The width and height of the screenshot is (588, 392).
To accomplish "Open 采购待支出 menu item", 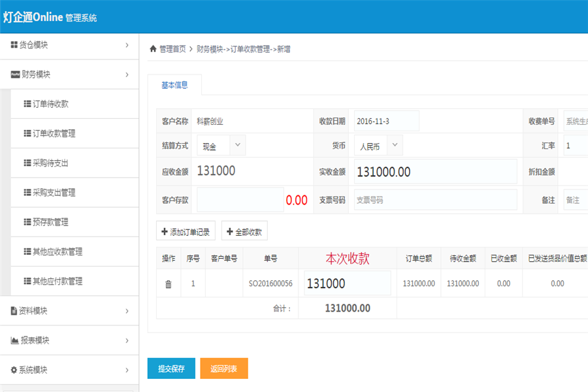I will (x=74, y=163).
